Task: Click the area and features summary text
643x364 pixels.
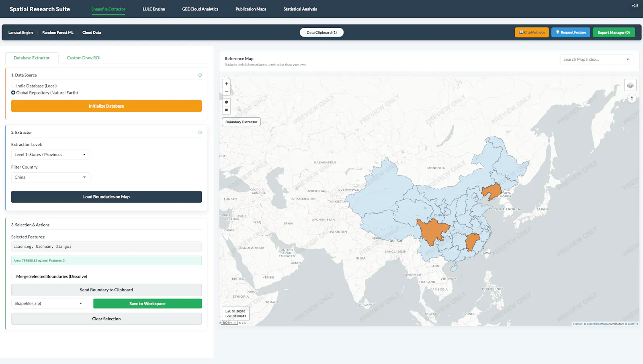Action: click(39, 261)
